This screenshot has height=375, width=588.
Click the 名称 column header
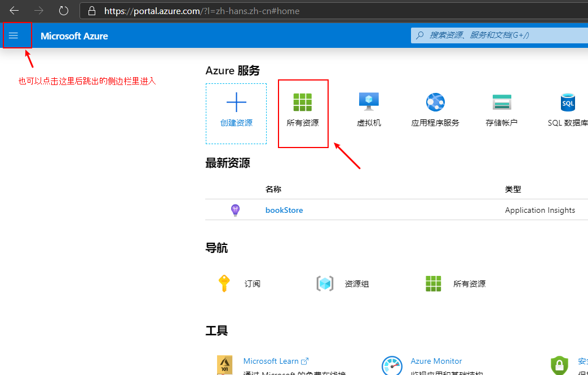[x=273, y=189]
